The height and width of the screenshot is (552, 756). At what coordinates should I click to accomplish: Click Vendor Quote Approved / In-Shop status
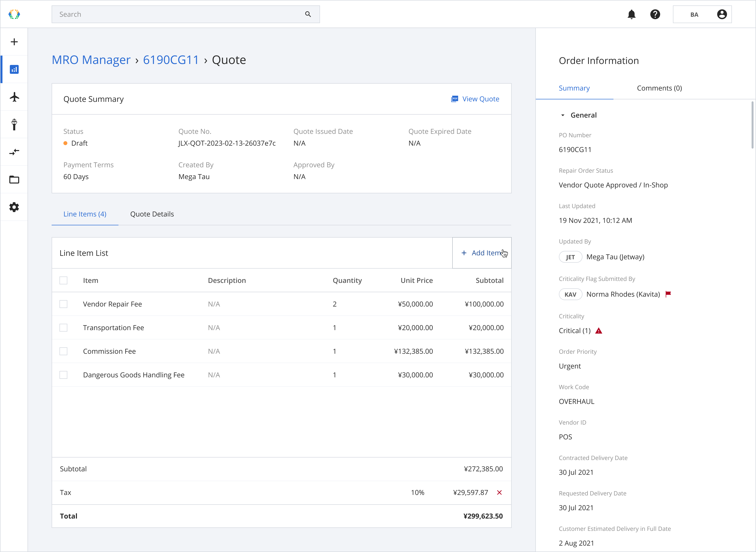(613, 185)
